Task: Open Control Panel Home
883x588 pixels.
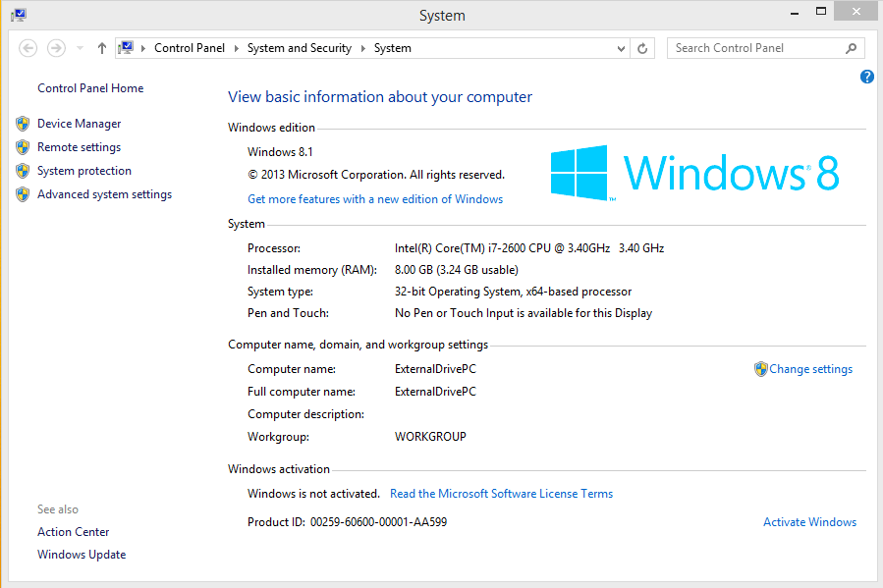Action: point(90,88)
